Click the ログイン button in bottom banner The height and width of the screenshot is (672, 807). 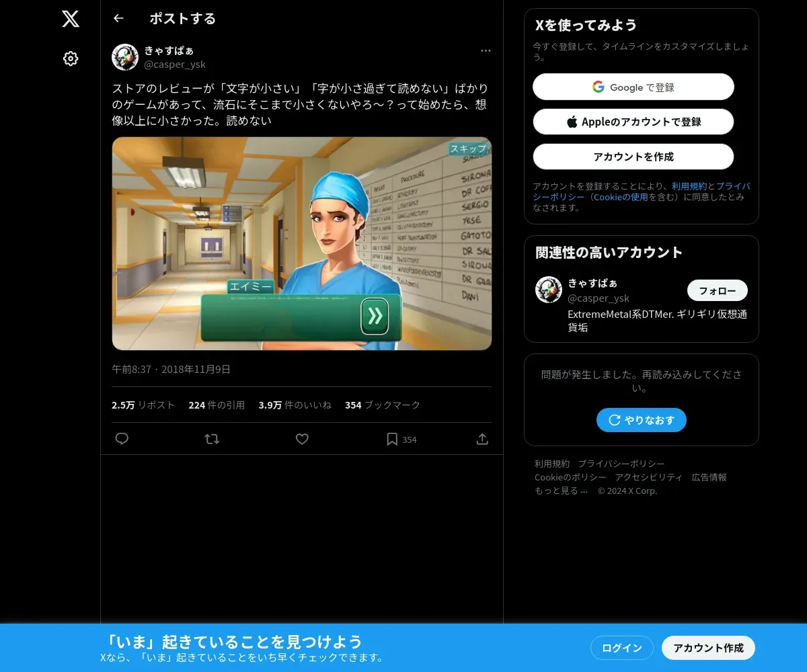coord(622,648)
